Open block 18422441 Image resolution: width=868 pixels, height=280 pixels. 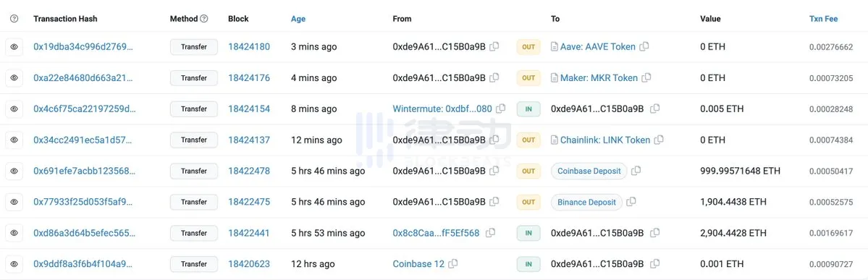tap(249, 233)
